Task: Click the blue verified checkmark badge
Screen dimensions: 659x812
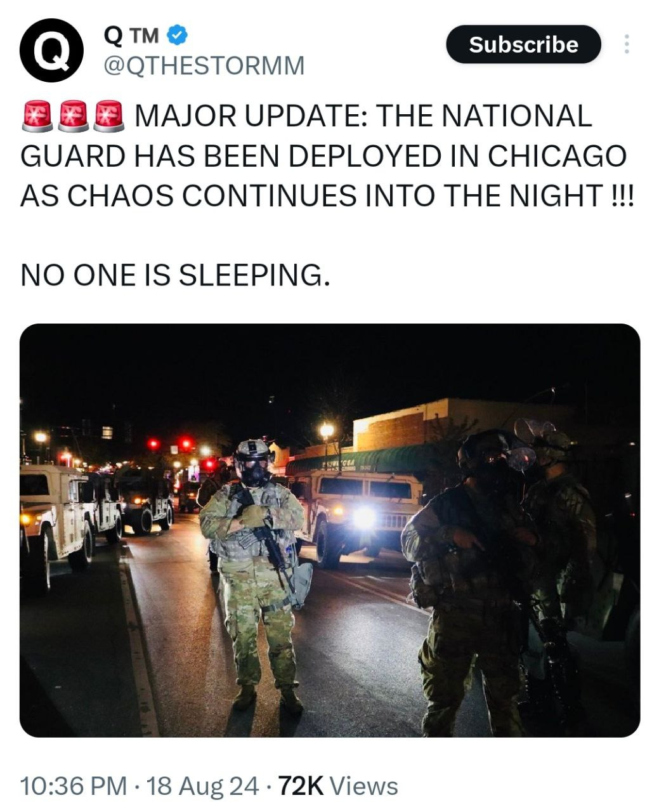Action: coord(177,36)
